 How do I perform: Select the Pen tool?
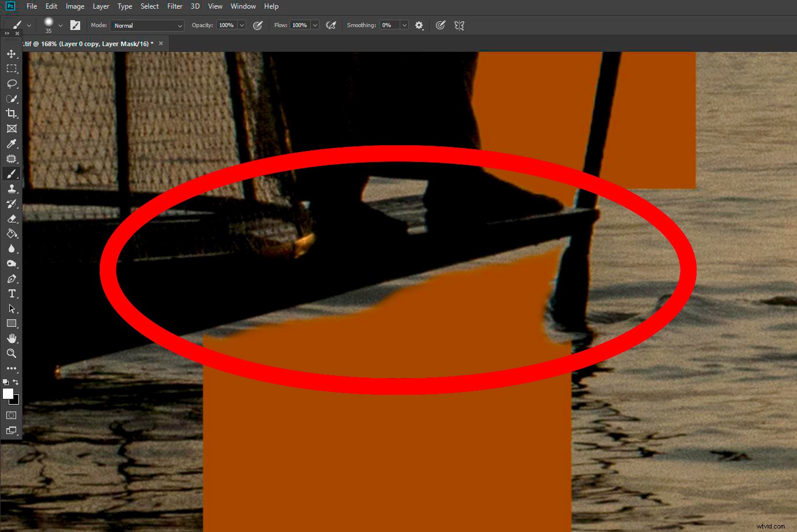(12, 278)
